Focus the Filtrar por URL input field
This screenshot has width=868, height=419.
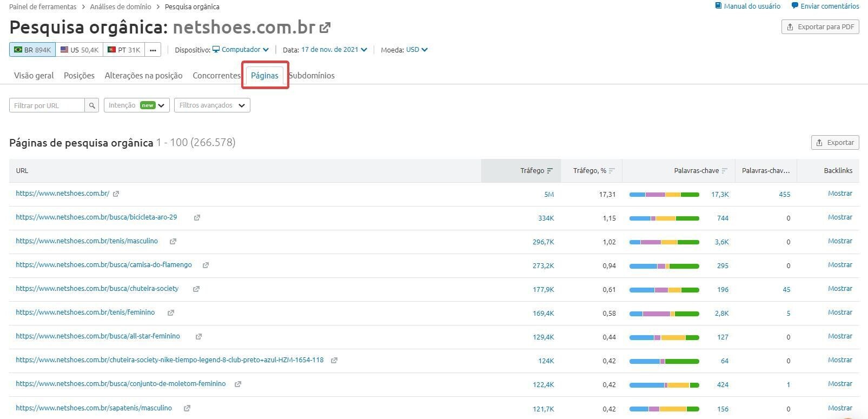tap(47, 105)
